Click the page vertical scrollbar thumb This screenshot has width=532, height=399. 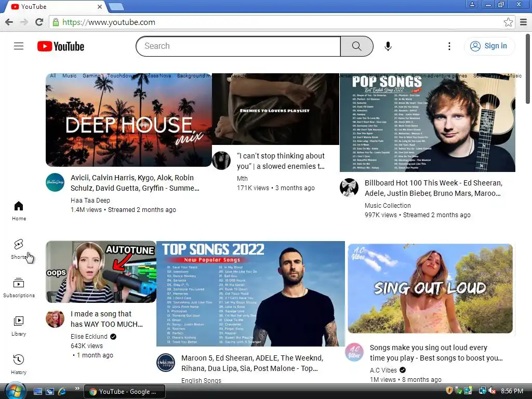(528, 69)
